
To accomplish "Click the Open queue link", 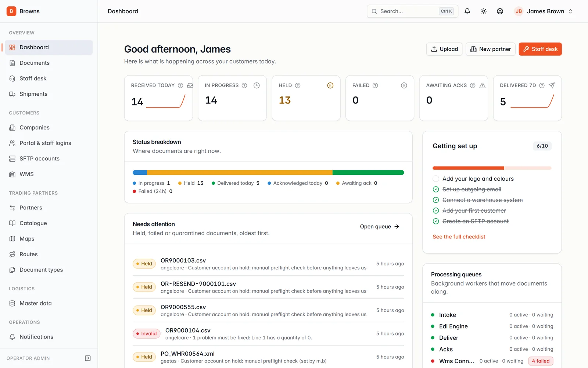I will click(x=380, y=227).
